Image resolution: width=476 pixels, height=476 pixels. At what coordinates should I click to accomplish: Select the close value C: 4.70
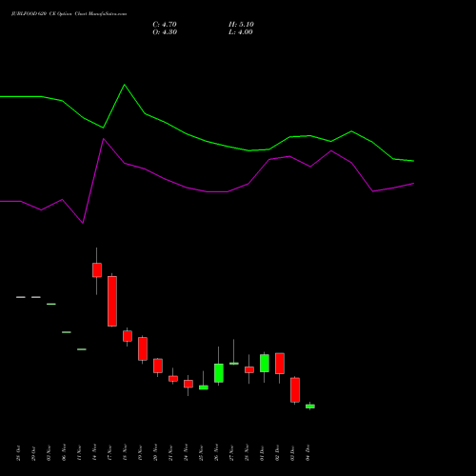pyautogui.click(x=165, y=25)
